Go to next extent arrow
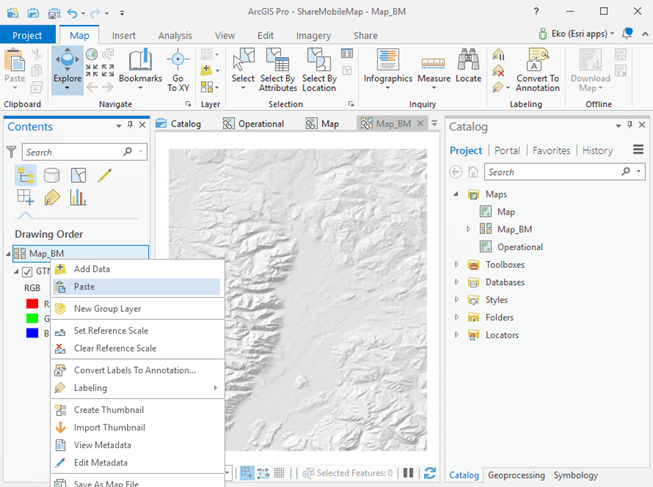 tap(107, 87)
